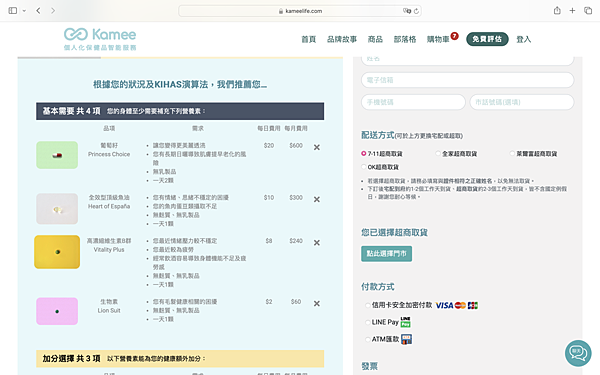This screenshot has height=375, width=600.
Task: Select 7-11超商取貨 radio button
Action: click(x=364, y=153)
